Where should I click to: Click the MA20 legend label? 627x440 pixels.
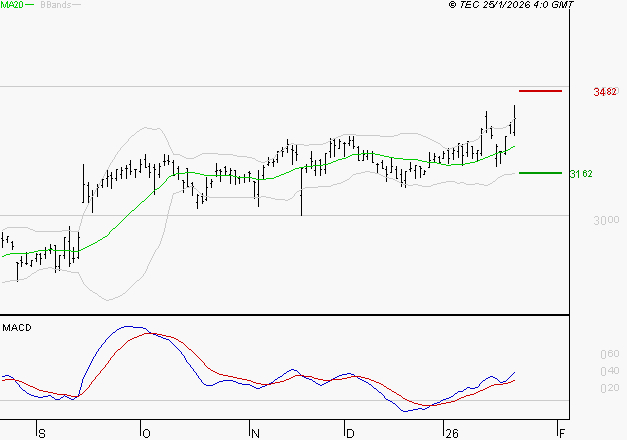click(x=12, y=5)
